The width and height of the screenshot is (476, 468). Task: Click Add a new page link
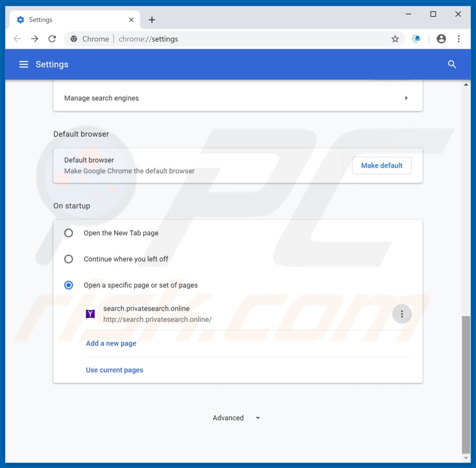click(x=111, y=343)
